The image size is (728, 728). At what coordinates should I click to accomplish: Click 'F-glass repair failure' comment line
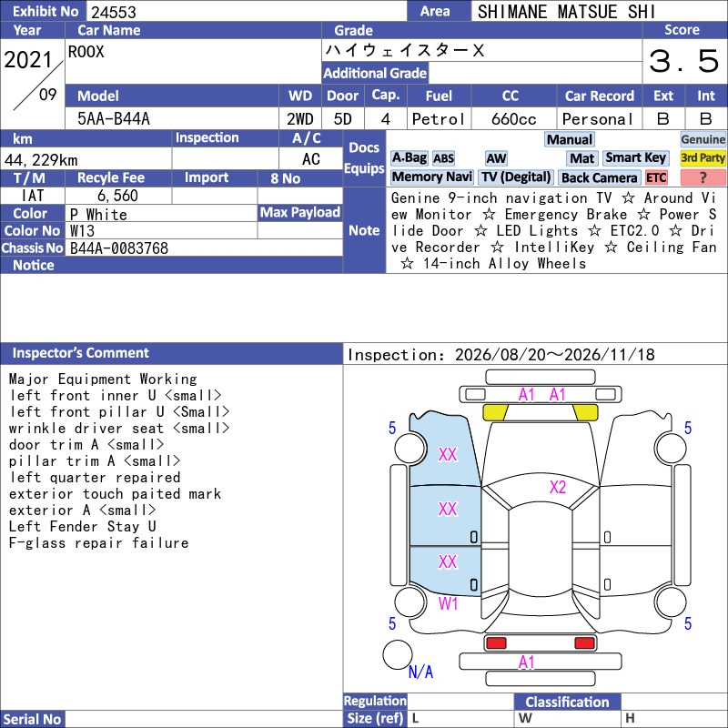(x=98, y=542)
